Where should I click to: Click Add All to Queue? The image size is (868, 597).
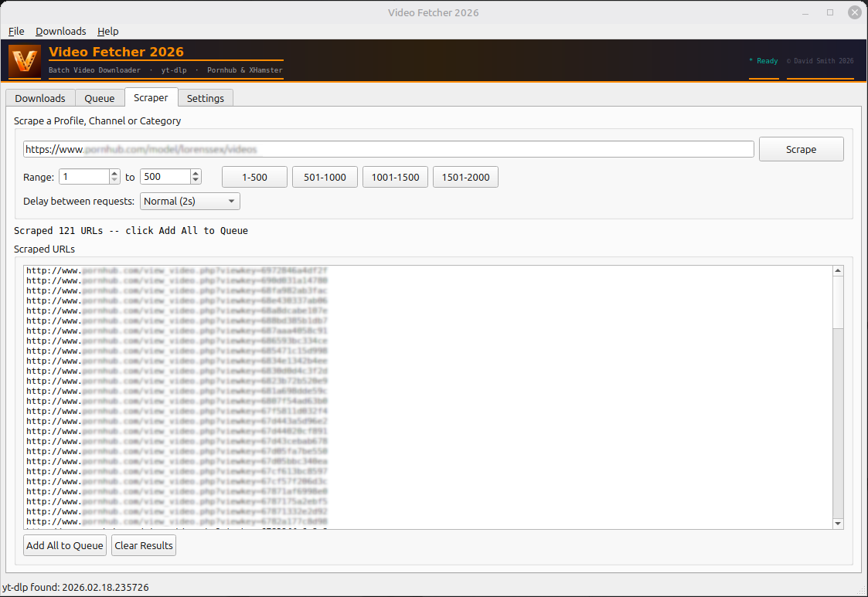click(x=65, y=545)
